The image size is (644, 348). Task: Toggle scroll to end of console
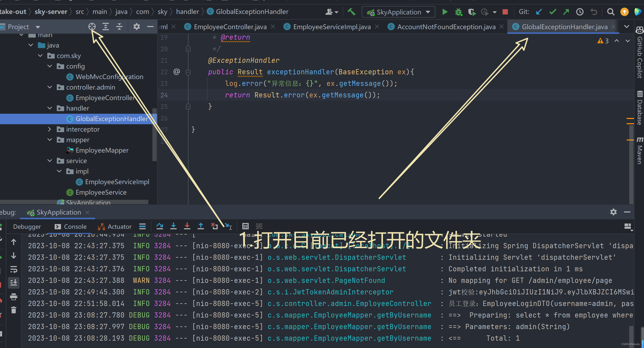pyautogui.click(x=14, y=283)
